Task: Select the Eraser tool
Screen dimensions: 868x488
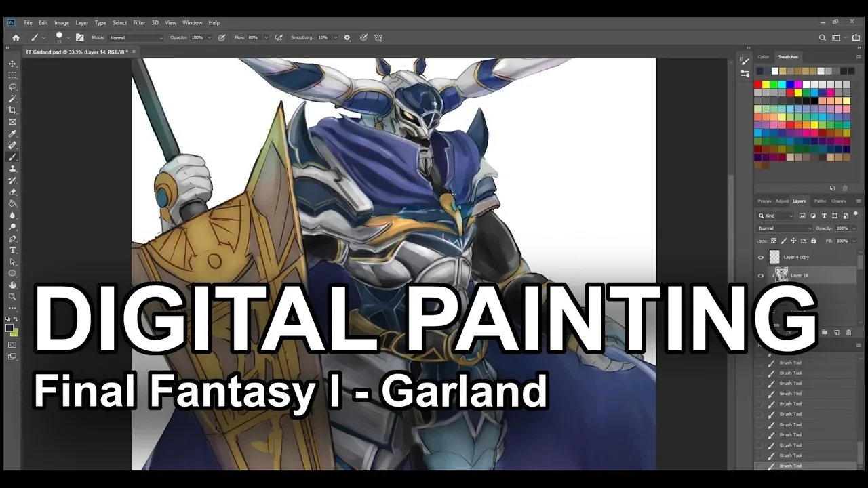Action: pyautogui.click(x=12, y=192)
